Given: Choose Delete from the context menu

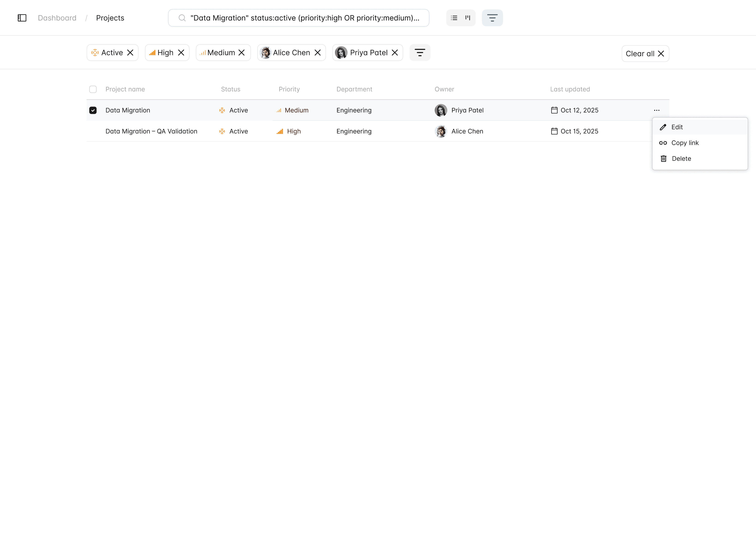Looking at the screenshot, I should pos(681,159).
